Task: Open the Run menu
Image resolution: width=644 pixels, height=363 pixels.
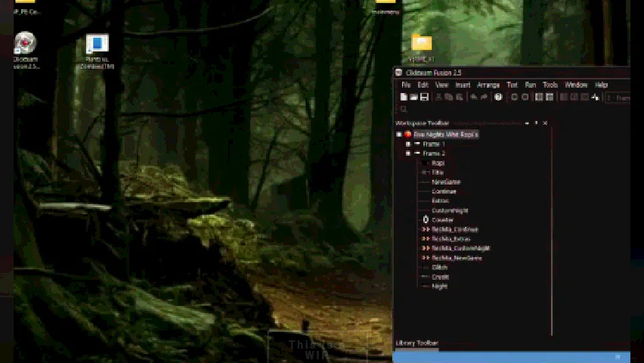Action: click(x=530, y=85)
